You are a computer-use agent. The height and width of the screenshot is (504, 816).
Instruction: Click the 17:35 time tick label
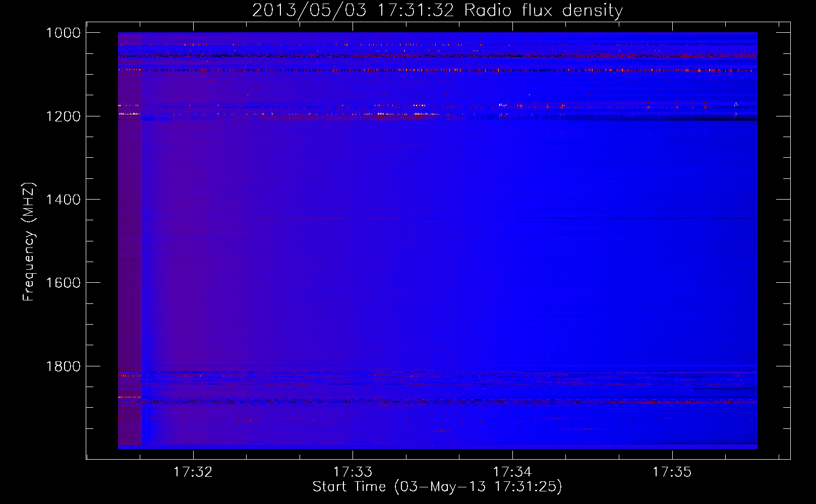coord(672,472)
